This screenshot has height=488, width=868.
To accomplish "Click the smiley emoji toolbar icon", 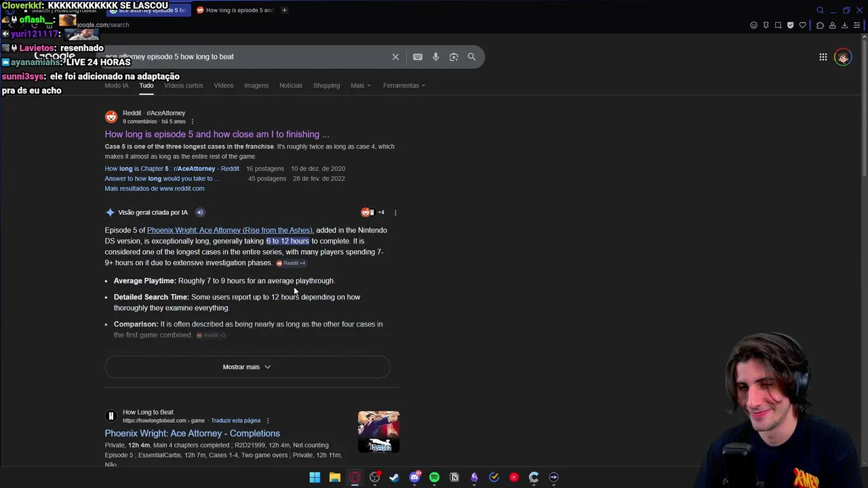I will coord(753,25).
